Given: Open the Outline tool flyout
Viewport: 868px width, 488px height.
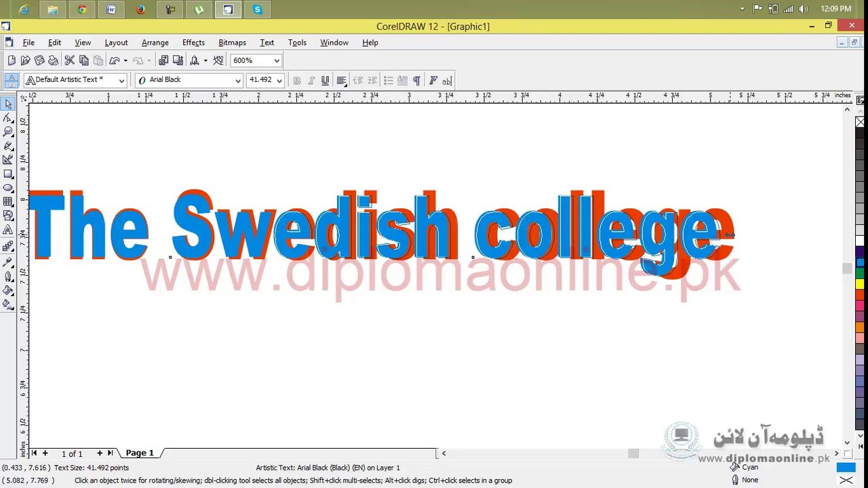Looking at the screenshot, I should (x=8, y=276).
